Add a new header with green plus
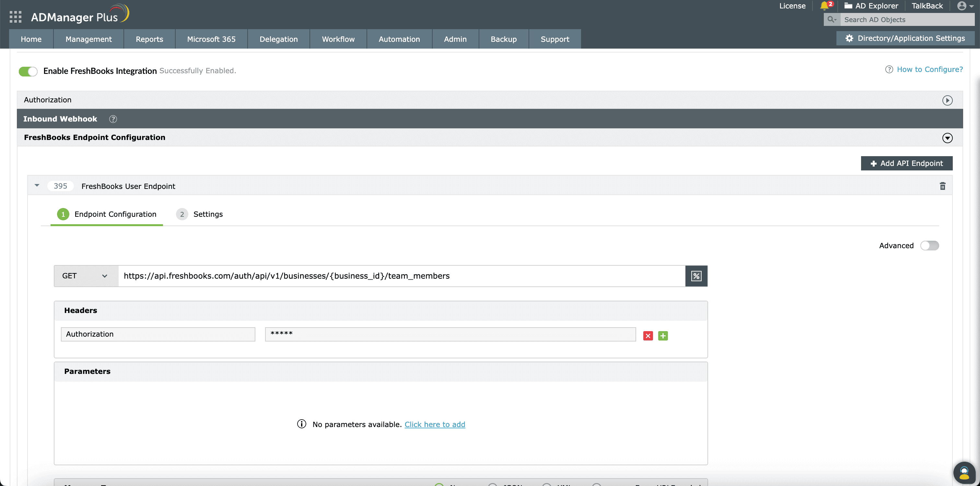 [x=663, y=336]
